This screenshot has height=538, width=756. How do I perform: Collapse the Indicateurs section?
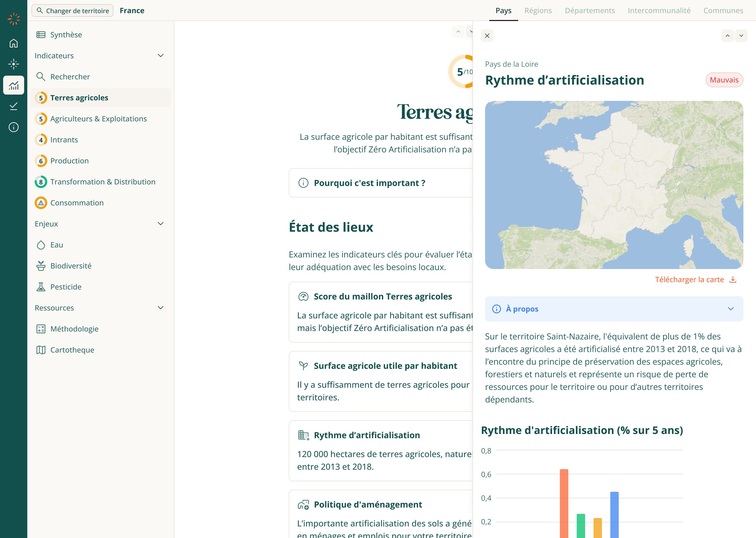tap(161, 56)
